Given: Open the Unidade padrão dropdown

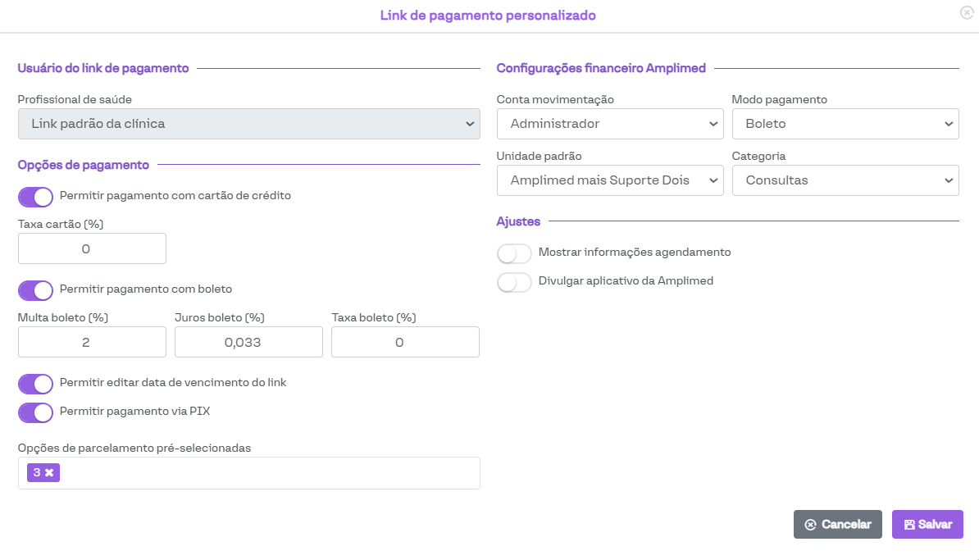Looking at the screenshot, I should point(609,180).
